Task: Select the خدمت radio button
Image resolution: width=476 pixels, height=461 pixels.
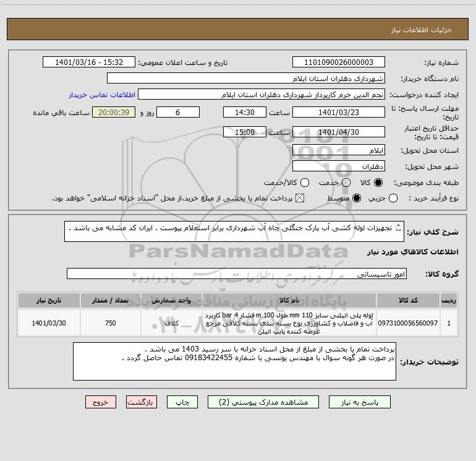Action: (346, 183)
